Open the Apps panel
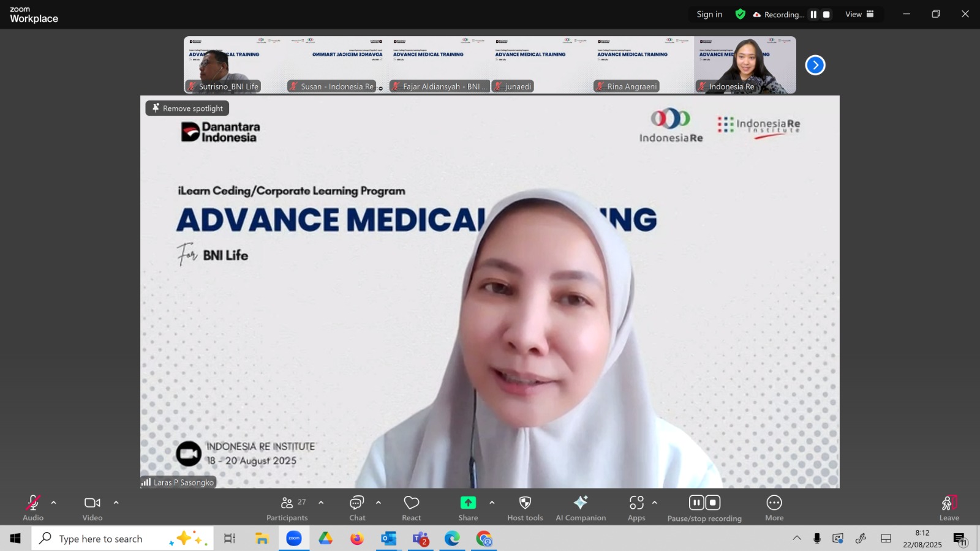Viewport: 980px width, 551px height. (636, 508)
